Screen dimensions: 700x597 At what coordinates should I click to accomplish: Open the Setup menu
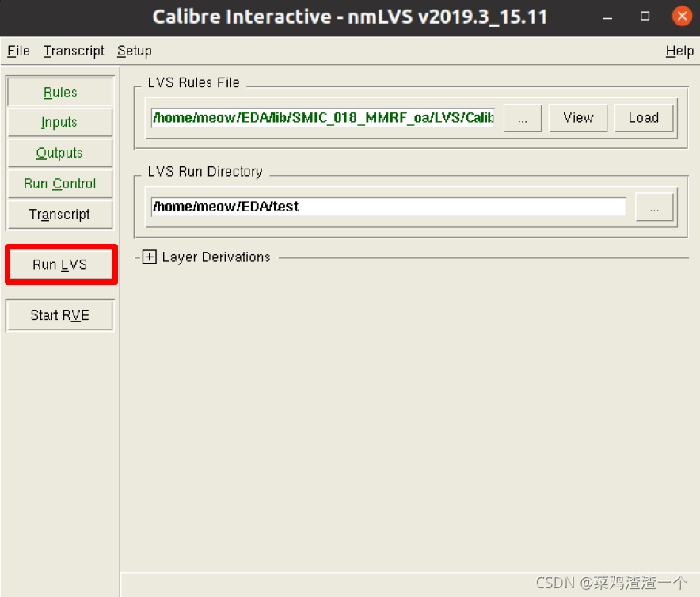[x=134, y=51]
